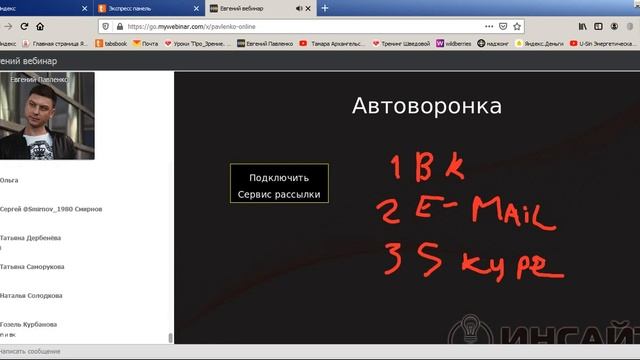
Task: Switch to the Евгений вебинар tab
Action: point(260,8)
